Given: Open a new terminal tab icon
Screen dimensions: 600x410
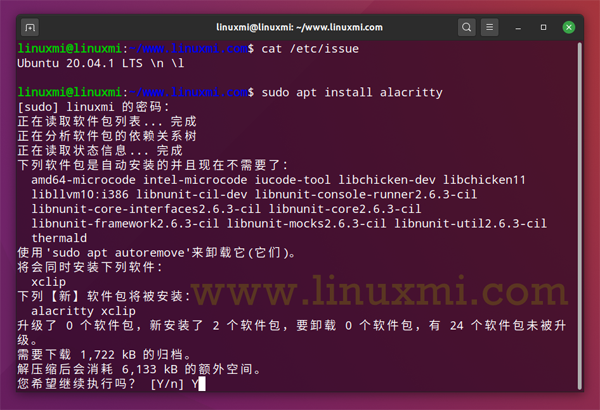Looking at the screenshot, I should [30, 27].
